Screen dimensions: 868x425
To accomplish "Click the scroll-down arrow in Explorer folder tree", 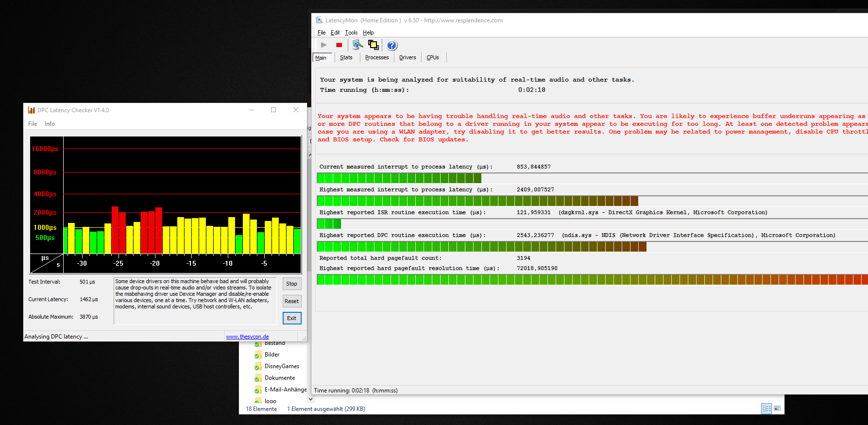I will [x=310, y=399].
